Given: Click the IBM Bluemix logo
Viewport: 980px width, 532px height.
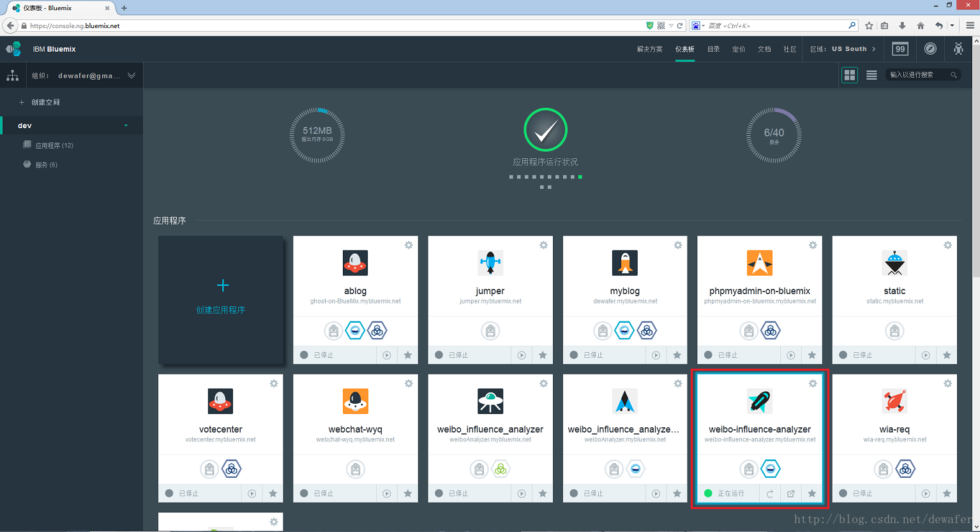Looking at the screenshot, I should pos(13,49).
